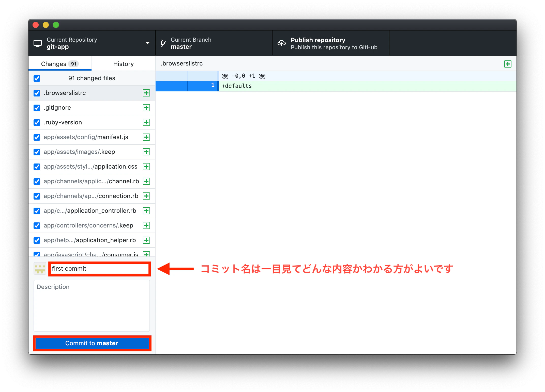Switch to the History tab
Screen dimensions: 545x392
[x=123, y=64]
